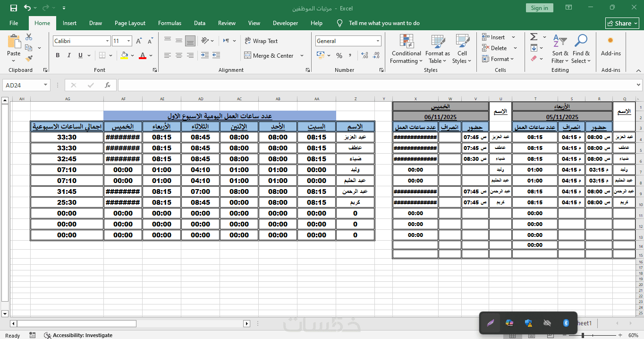Open the font size 11 dropdown

[x=129, y=41]
